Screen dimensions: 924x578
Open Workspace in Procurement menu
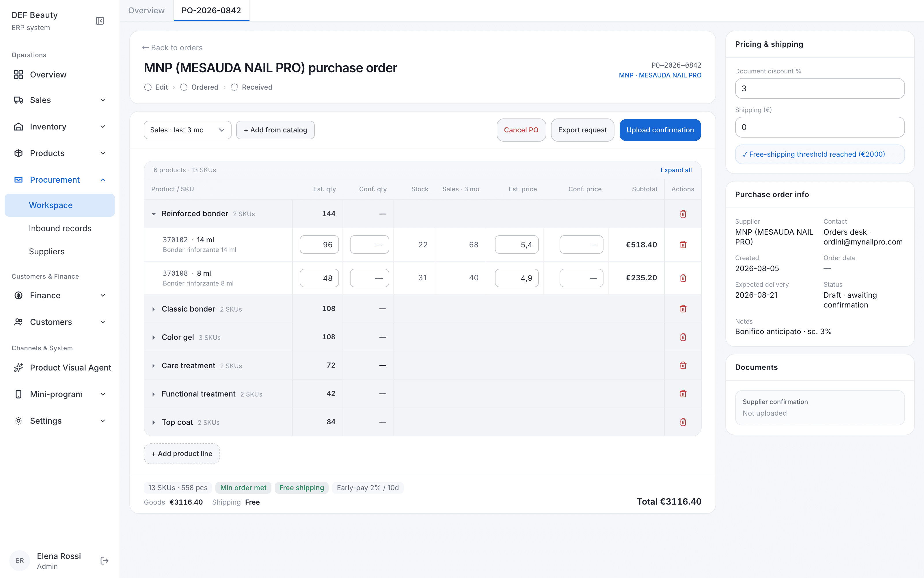coord(59,205)
